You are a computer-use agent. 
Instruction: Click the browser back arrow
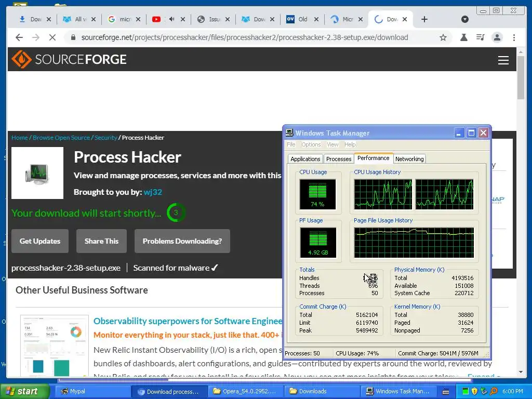pyautogui.click(x=19, y=37)
